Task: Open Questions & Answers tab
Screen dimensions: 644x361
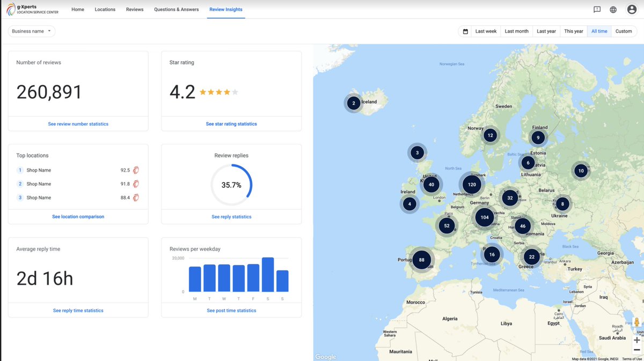Action: [177, 9]
